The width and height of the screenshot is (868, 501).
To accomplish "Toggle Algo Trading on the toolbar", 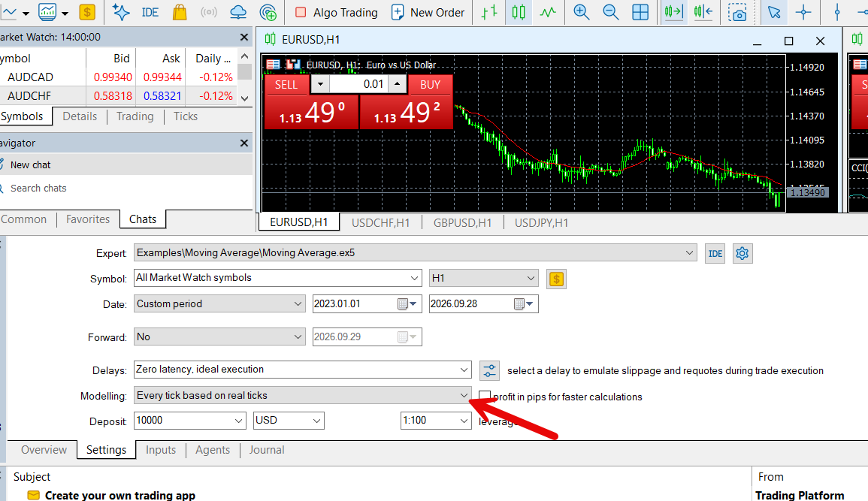I will 336,12.
